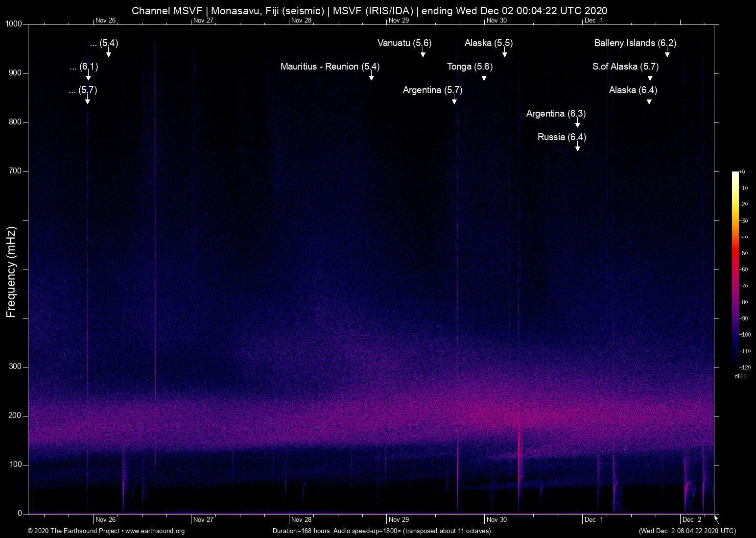Click 'Nov 30' on the top time axis
Viewport: 756px width, 538px height.
(496, 21)
